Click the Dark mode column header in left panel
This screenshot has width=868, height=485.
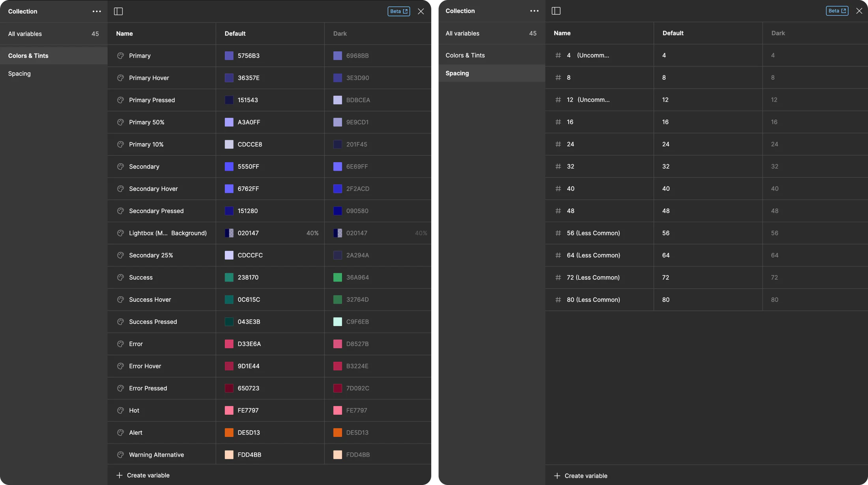(340, 34)
